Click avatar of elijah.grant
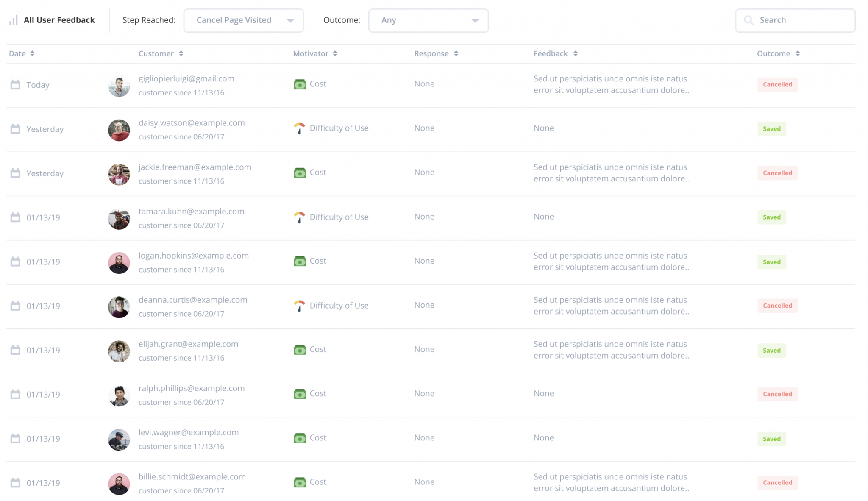This screenshot has width=868, height=501. (x=119, y=351)
